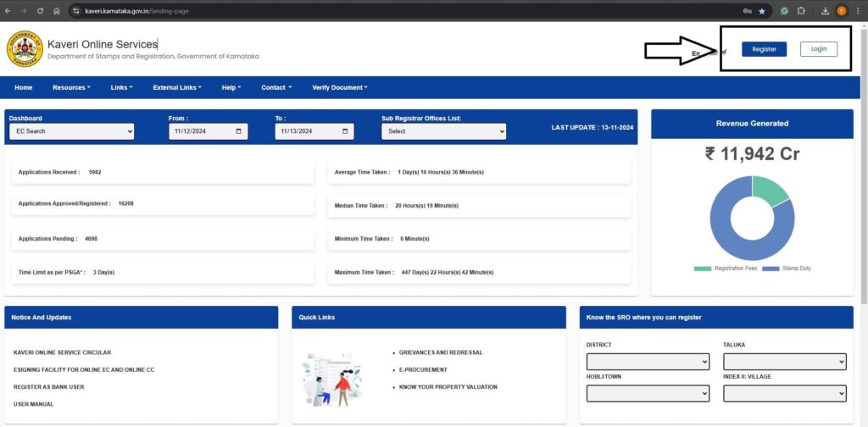Click the Register button
868x427 pixels.
(764, 49)
